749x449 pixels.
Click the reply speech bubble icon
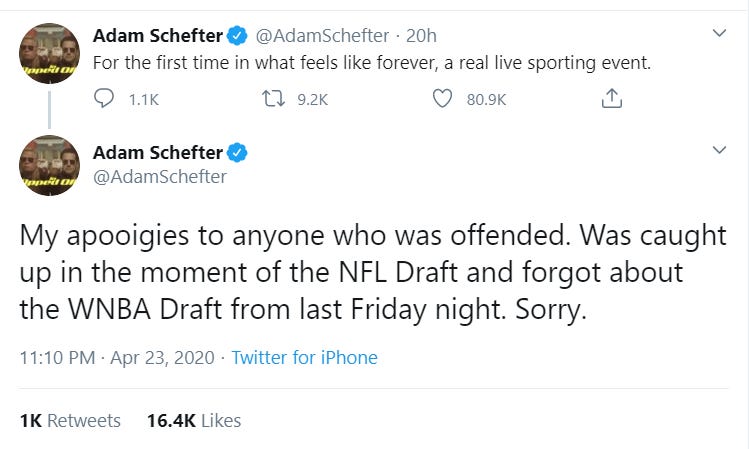tap(104, 98)
